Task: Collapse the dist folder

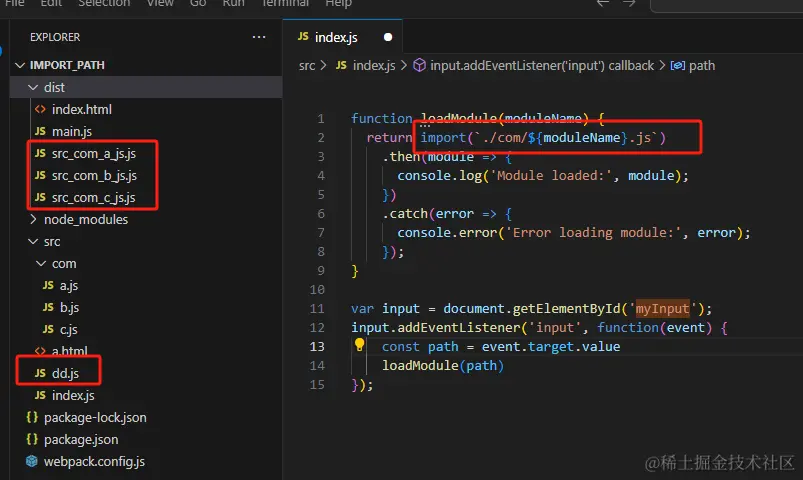Action: (x=33, y=88)
